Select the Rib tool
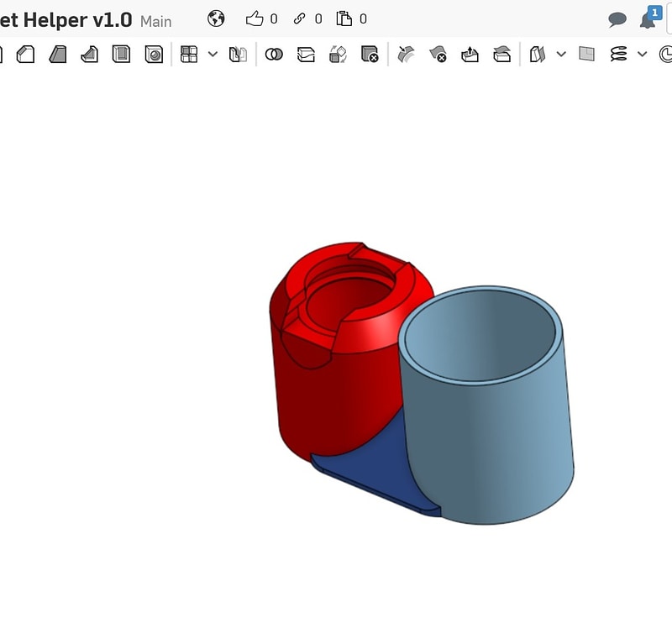Screen dimensions: 672x633 [90, 55]
